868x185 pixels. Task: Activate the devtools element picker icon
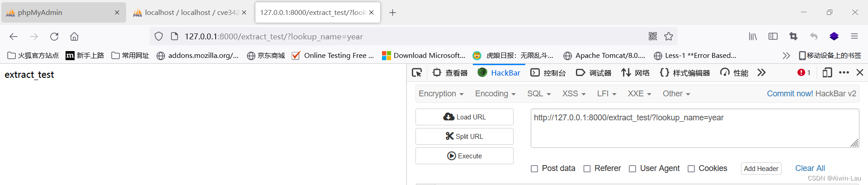pyautogui.click(x=417, y=72)
